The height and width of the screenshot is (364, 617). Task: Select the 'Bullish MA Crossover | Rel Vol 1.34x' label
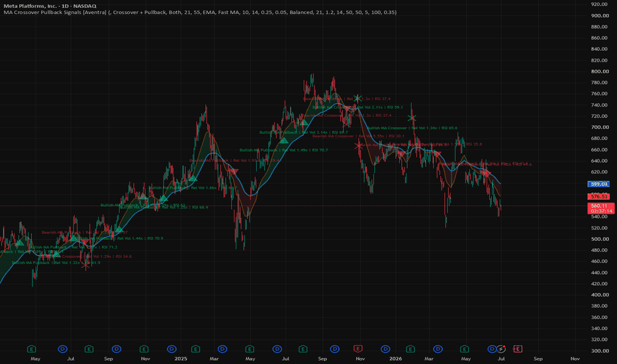coord(412,128)
